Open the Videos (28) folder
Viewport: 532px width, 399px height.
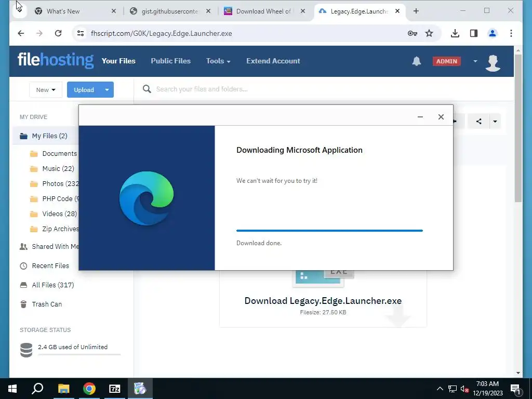pyautogui.click(x=54, y=214)
